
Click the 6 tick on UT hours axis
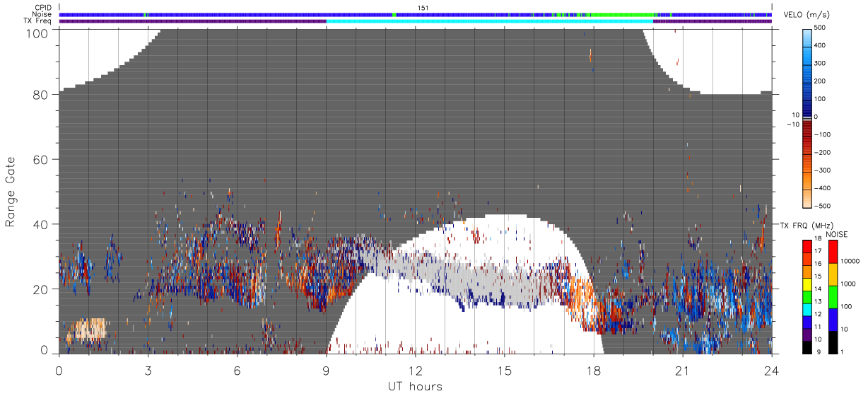237,370
